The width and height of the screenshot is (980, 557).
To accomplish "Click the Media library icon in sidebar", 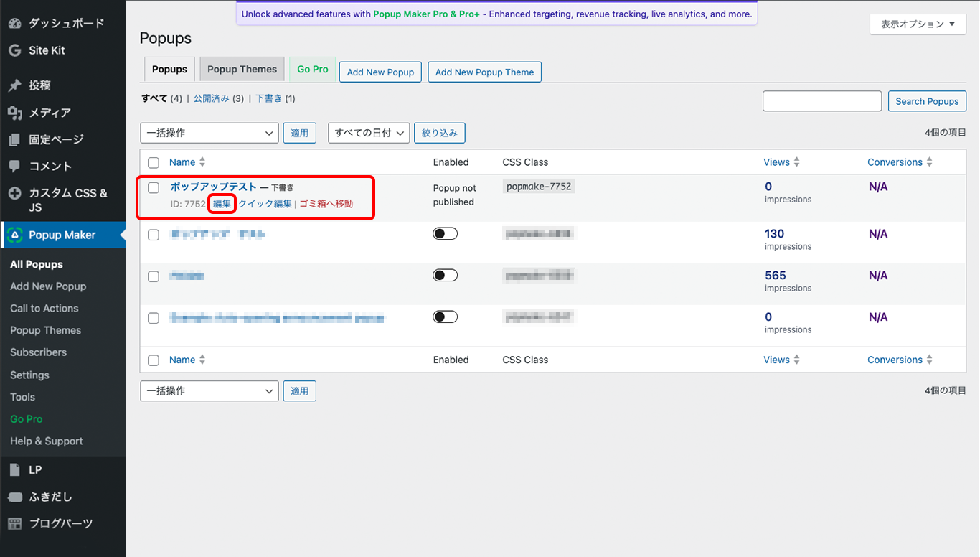I will click(x=14, y=113).
